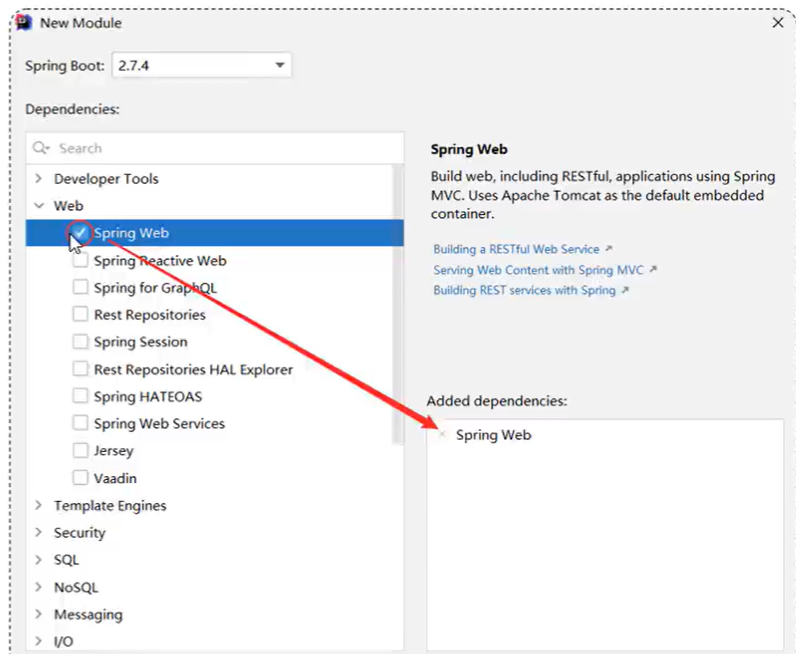Image resolution: width=796 pixels, height=654 pixels.
Task: Expand the NoSQL category
Action: (39, 587)
